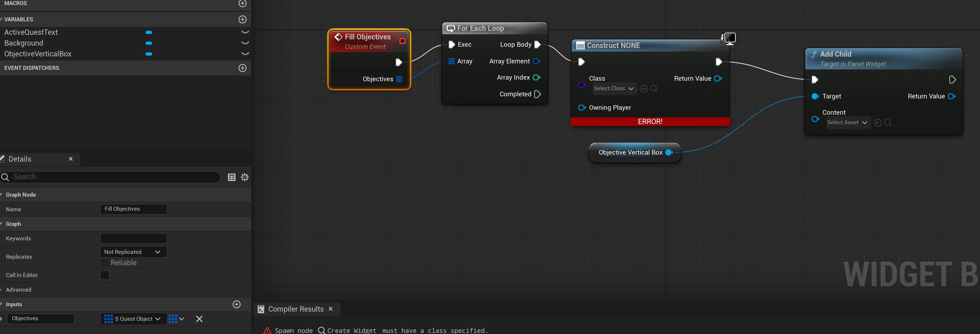Open the Replicates Not Replicated dropdown
Image resolution: width=980 pixels, height=334 pixels.
[x=133, y=251]
